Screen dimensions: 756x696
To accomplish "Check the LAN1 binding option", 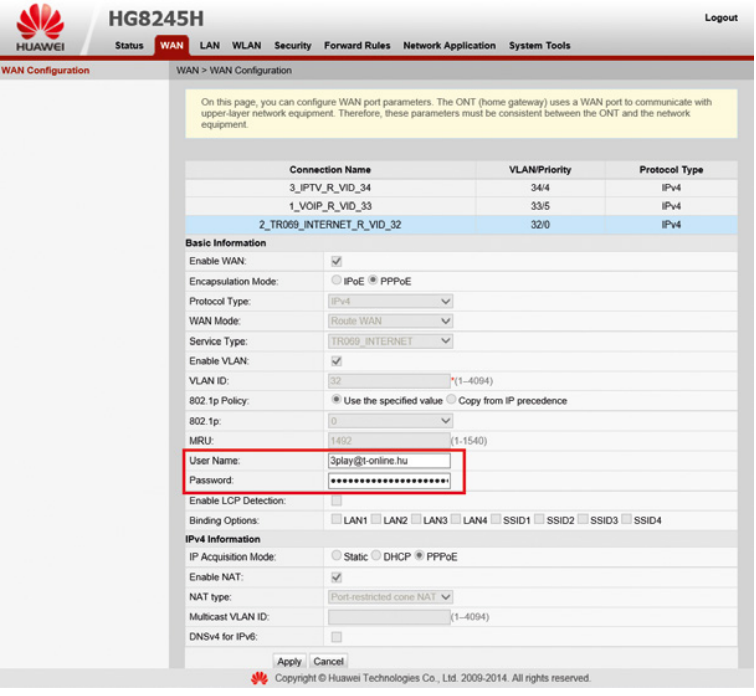I will pyautogui.click(x=336, y=519).
